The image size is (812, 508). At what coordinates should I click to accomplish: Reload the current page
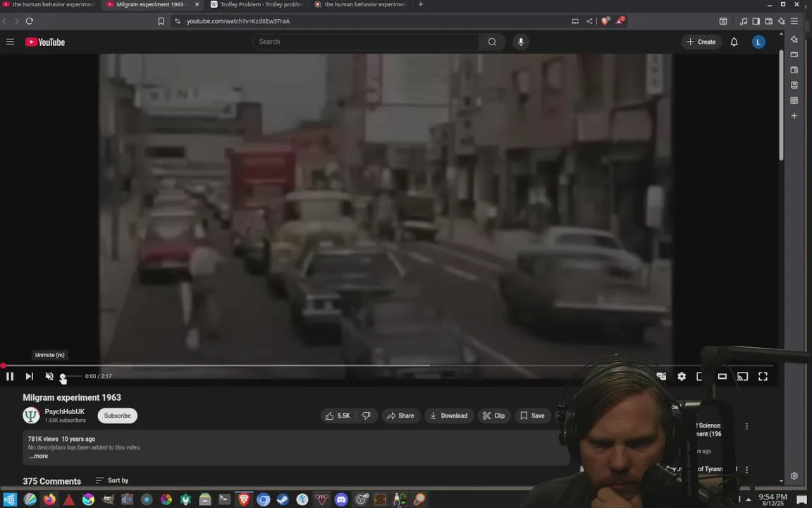click(30, 21)
